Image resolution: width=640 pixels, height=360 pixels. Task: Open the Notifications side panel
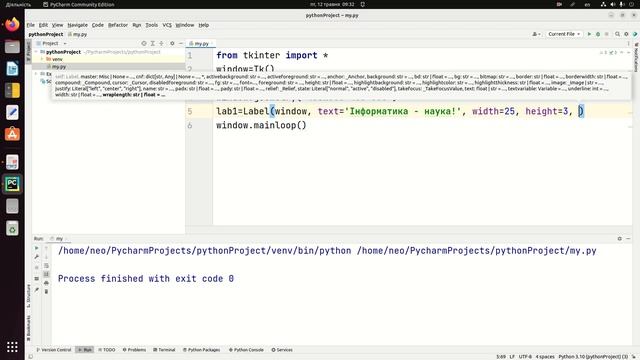[636, 57]
